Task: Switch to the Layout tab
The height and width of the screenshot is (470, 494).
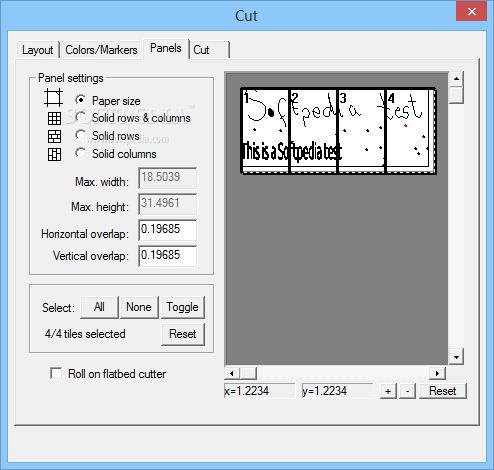Action: click(x=38, y=50)
